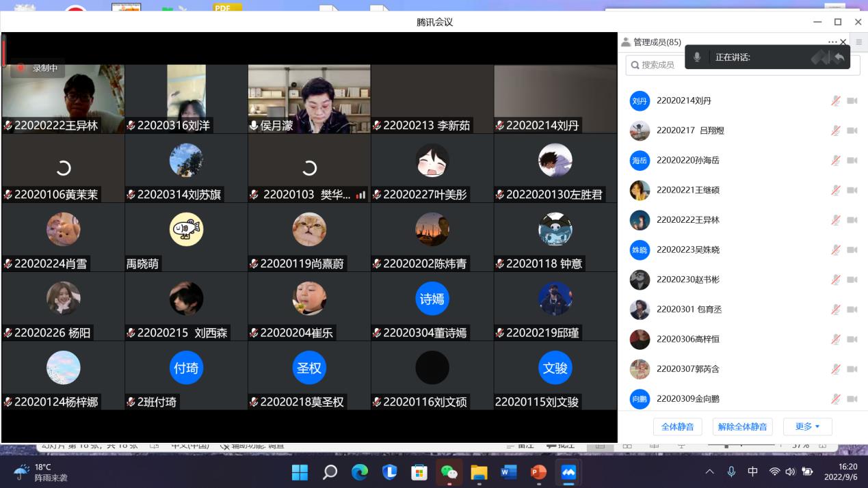This screenshot has width=868, height=488.
Task: Click the camera icon beside 22020217 吕翔煜
Action: click(x=852, y=131)
